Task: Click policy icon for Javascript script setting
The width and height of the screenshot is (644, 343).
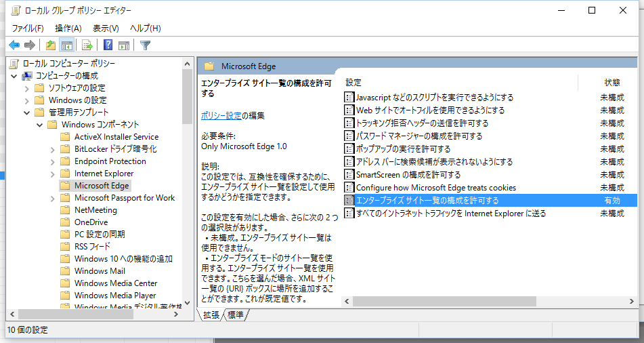Action: 349,98
